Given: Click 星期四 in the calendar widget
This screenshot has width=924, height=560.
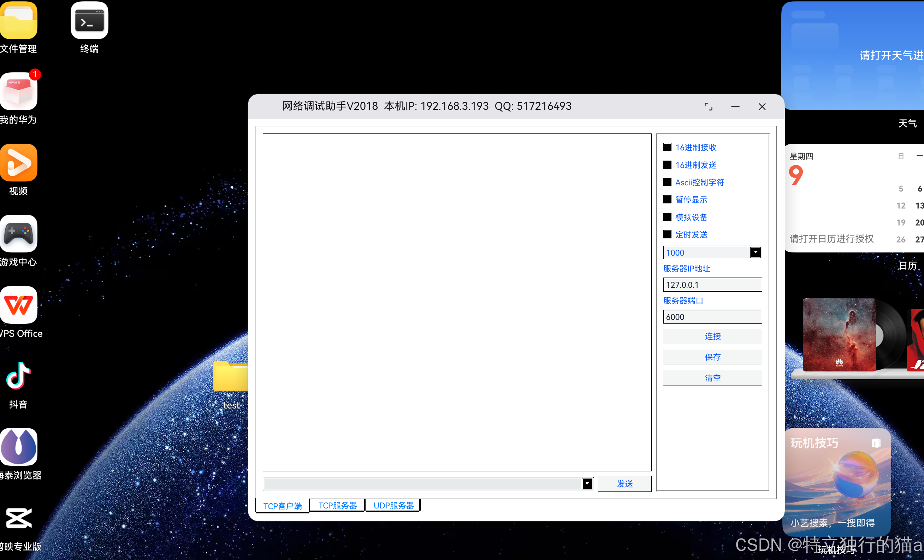Looking at the screenshot, I should point(801,156).
